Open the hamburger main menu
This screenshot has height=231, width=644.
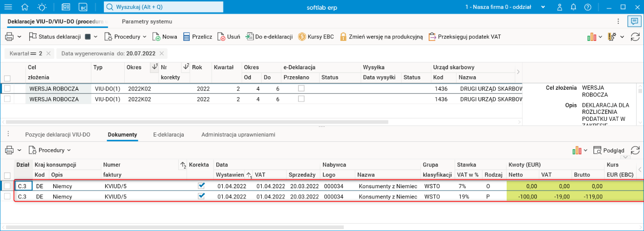click(x=8, y=7)
